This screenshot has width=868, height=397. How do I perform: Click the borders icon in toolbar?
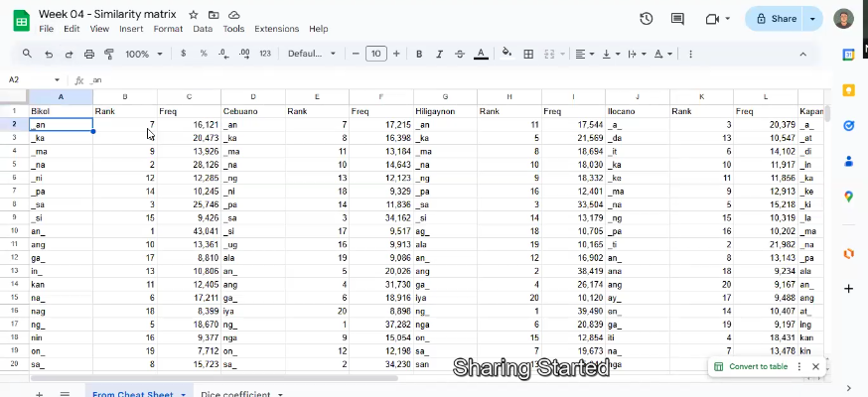click(528, 54)
